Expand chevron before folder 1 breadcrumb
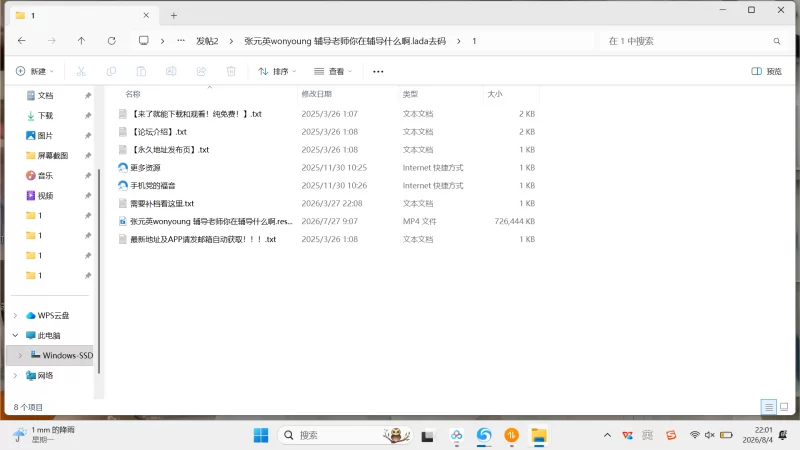 459,41
